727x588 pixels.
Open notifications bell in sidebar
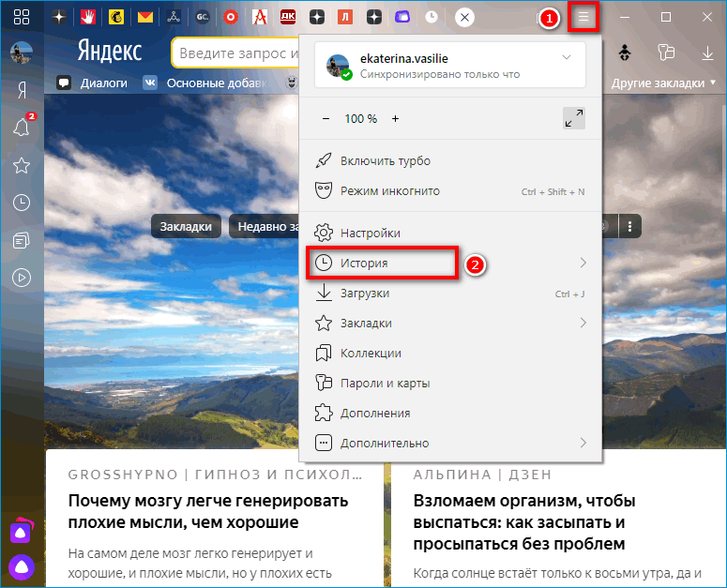22,127
